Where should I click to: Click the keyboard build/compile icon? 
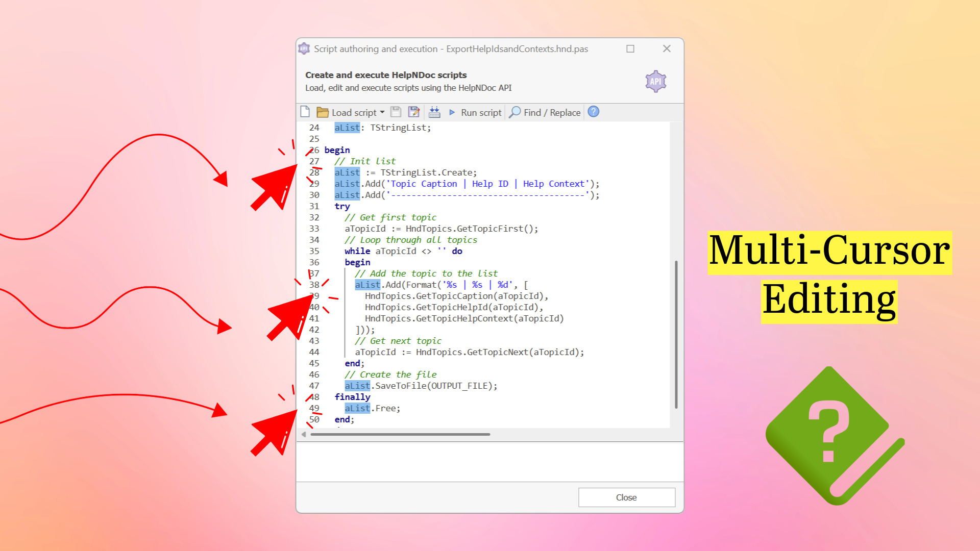[434, 112]
